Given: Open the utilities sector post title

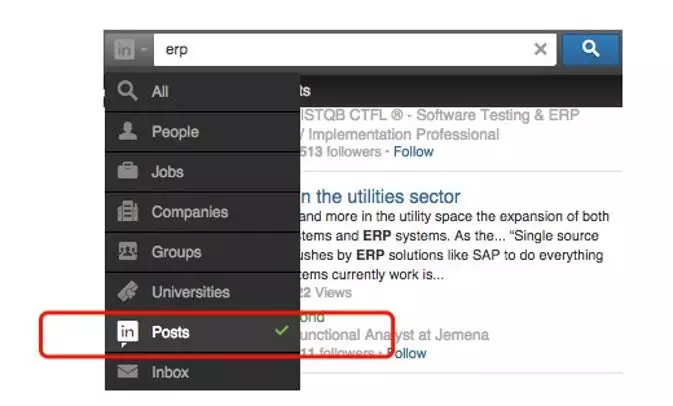Looking at the screenshot, I should pos(380,195).
